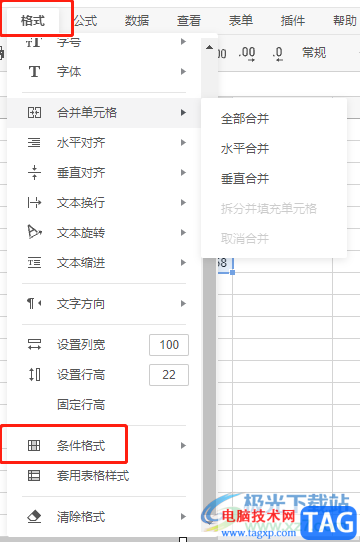The height and width of the screenshot is (542, 360).
Task: Expand the 清除格式 submenu arrow
Action: (183, 517)
